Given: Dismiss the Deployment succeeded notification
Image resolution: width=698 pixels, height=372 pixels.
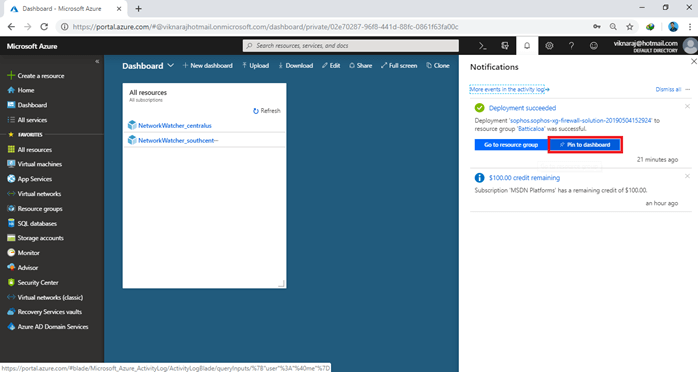Looking at the screenshot, I should pos(687,106).
